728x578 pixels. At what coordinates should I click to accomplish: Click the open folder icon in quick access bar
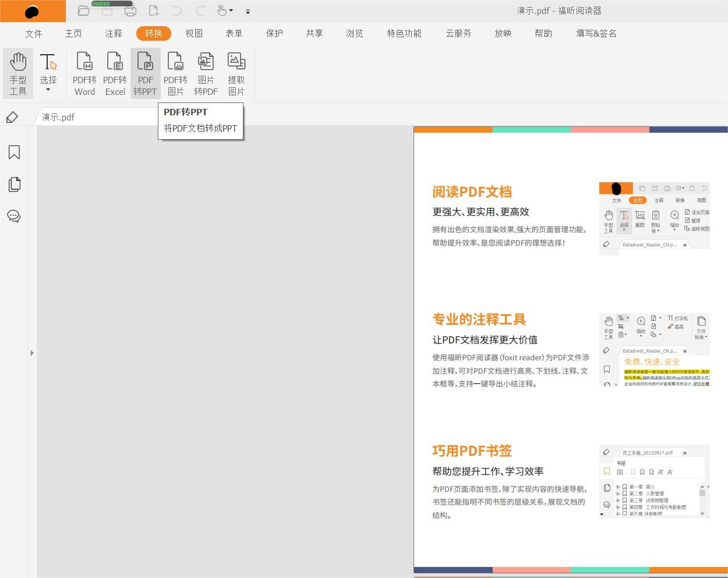coord(83,10)
